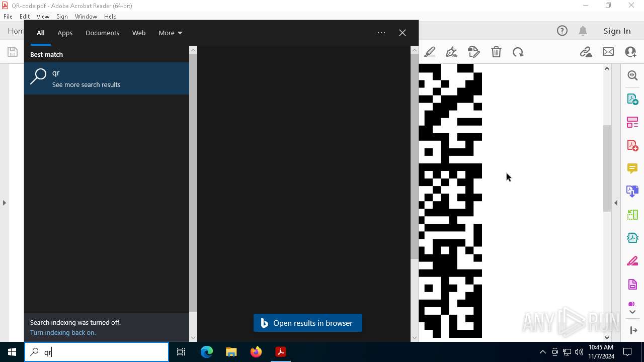
Task: Select the qr best match result
Action: [x=107, y=78]
